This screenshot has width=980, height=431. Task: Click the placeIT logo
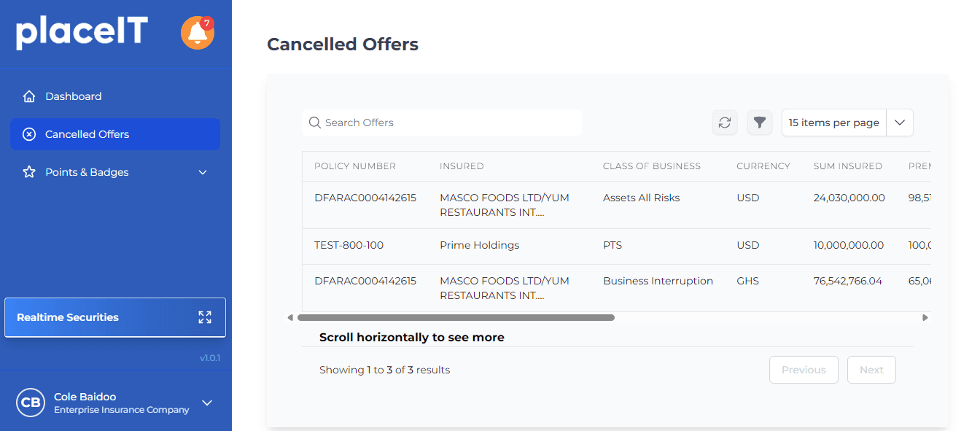(82, 33)
